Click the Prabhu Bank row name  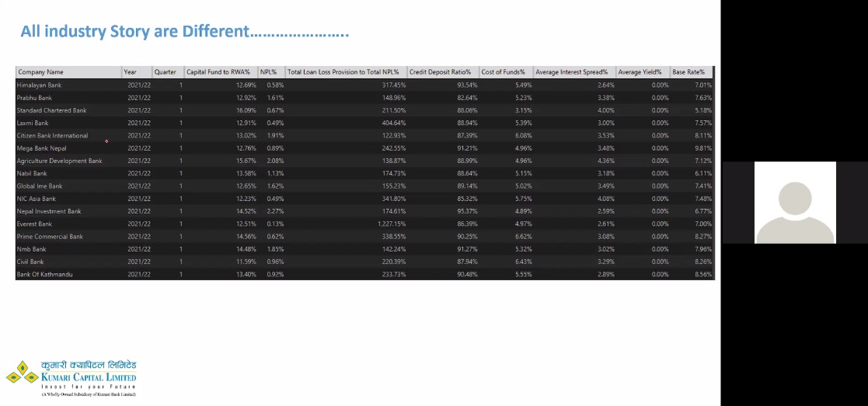click(x=34, y=98)
